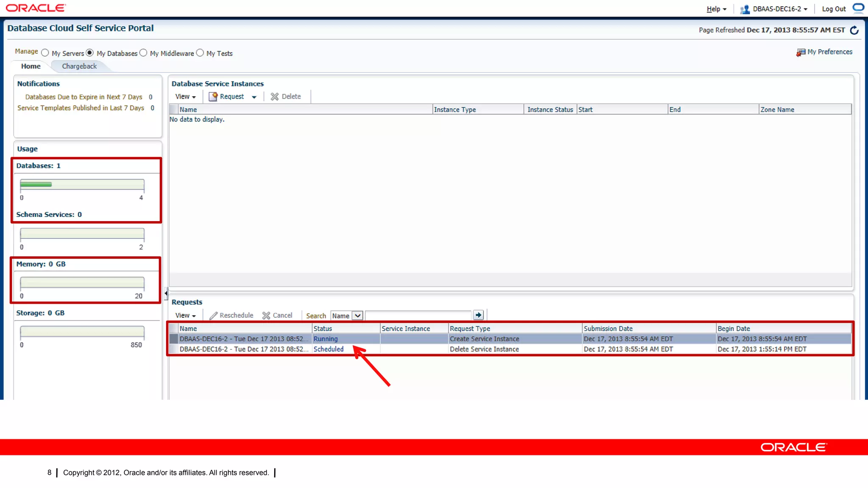Click the Running status link

[325, 339]
